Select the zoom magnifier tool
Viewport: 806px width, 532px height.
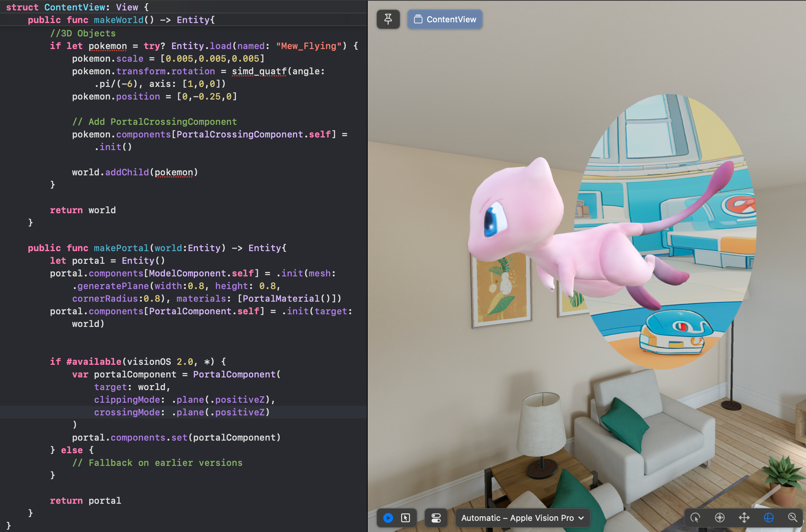(x=793, y=518)
